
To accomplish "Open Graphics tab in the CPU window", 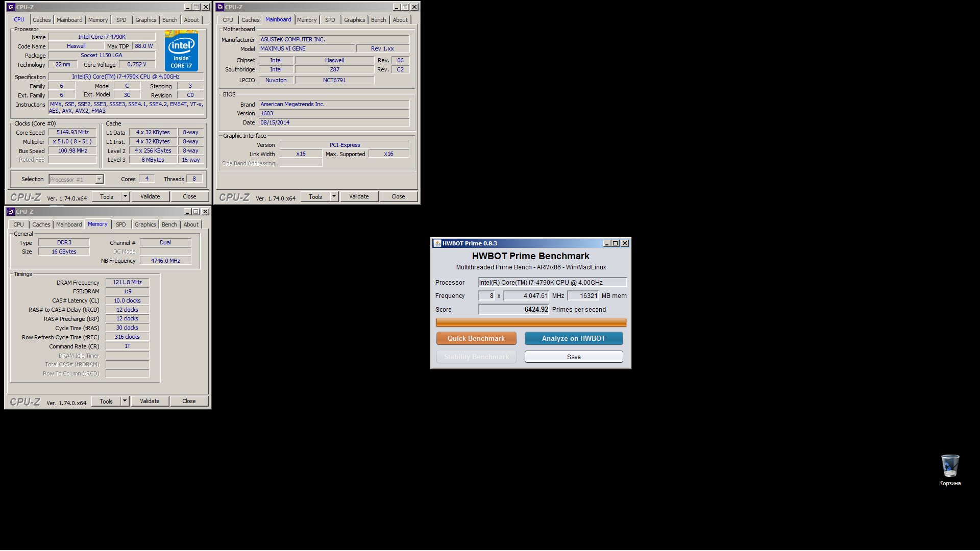I will 146,20.
